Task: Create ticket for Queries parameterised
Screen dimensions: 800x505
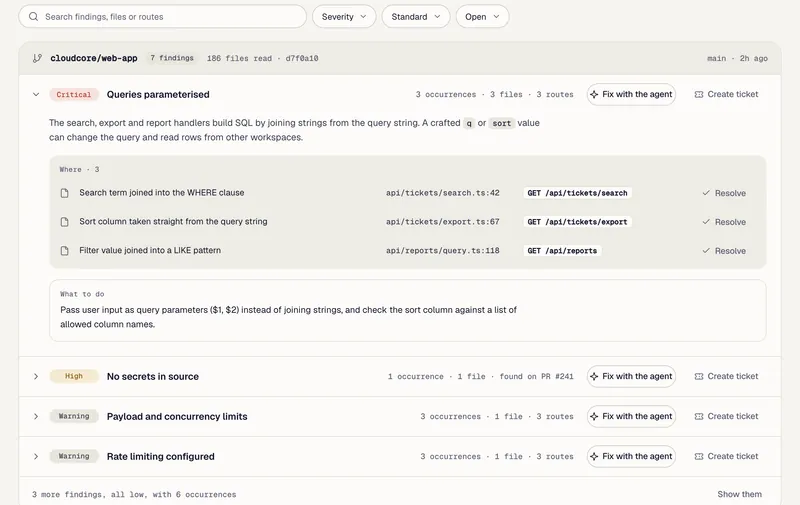Action: point(727,94)
